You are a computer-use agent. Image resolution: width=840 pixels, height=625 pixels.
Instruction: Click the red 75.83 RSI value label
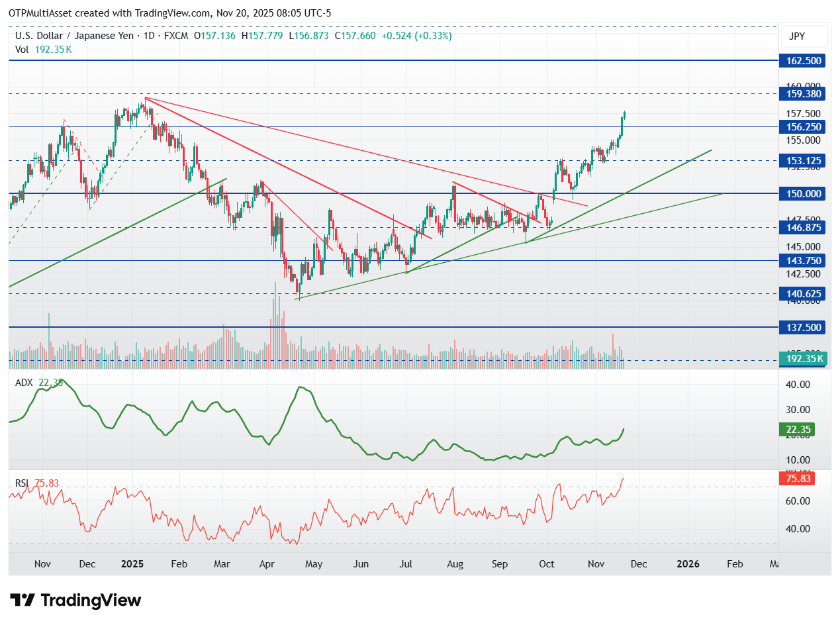click(798, 478)
